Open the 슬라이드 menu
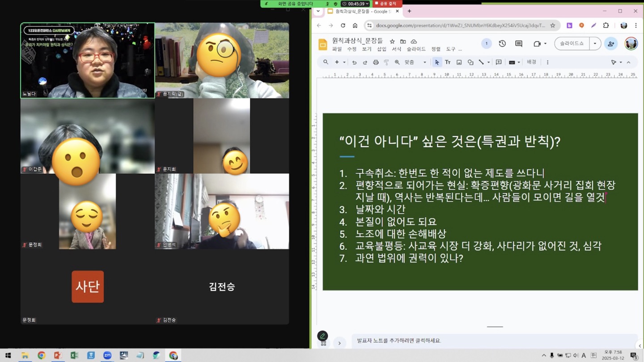Viewport: 644px width, 362px height. tap(416, 49)
